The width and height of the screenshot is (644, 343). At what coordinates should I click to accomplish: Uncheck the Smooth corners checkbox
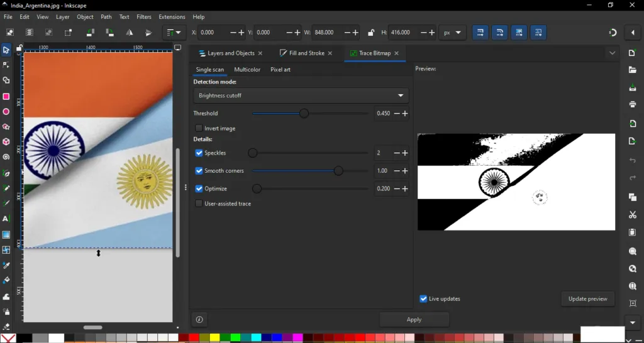tap(199, 171)
